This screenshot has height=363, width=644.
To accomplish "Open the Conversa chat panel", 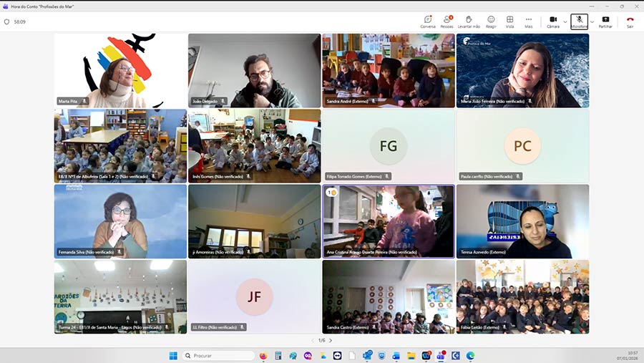I will 428,21.
